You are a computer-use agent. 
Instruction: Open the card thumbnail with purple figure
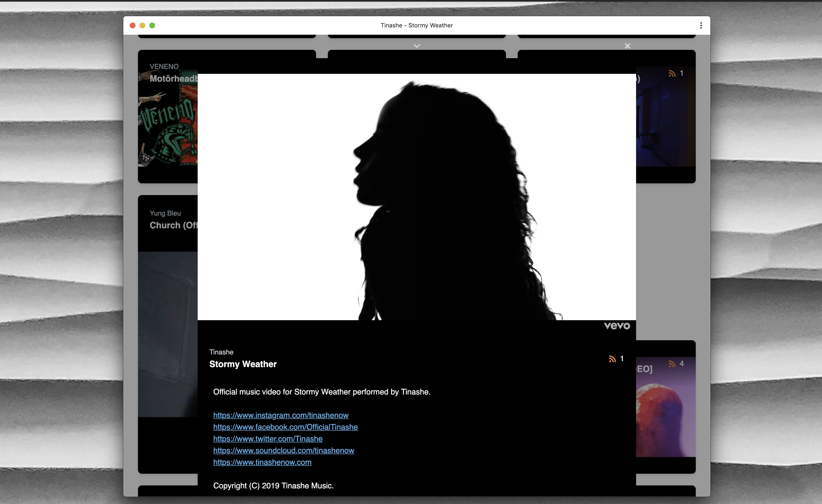click(665, 407)
